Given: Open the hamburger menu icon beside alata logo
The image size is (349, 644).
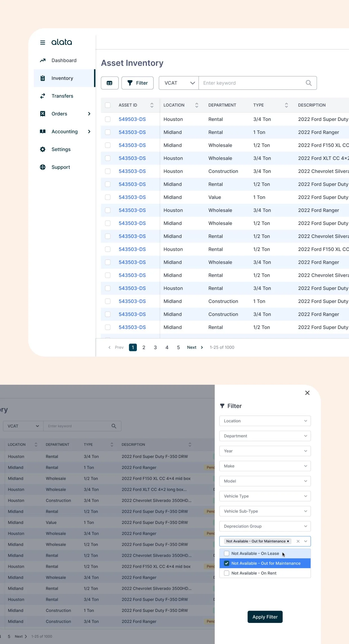Looking at the screenshot, I should 42,42.
